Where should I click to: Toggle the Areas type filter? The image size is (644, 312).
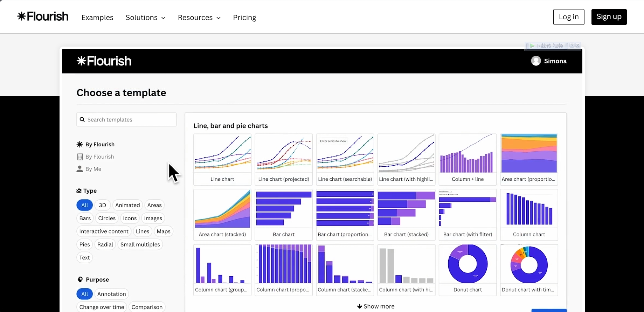click(154, 205)
